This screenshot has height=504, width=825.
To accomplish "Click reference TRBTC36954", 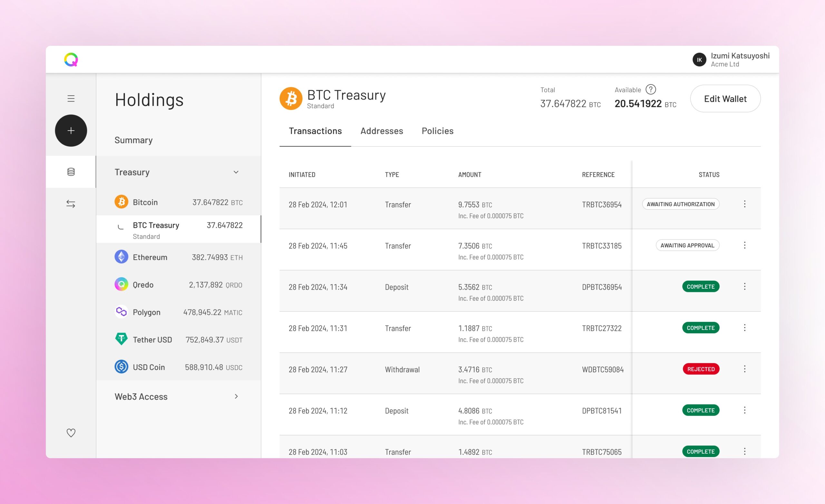I will coord(602,205).
